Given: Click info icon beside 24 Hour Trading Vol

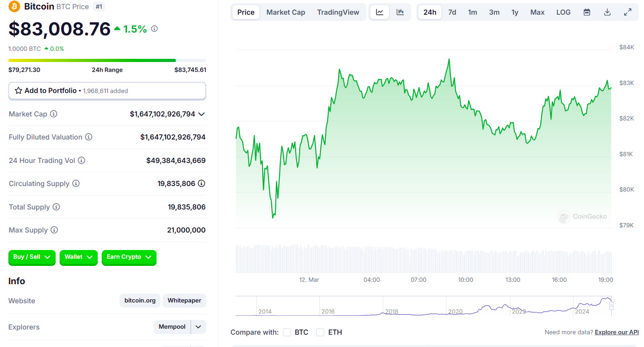Looking at the screenshot, I should [x=81, y=160].
